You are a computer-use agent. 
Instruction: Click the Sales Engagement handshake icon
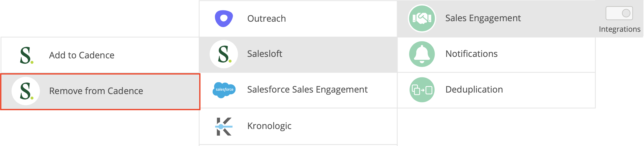(x=422, y=18)
